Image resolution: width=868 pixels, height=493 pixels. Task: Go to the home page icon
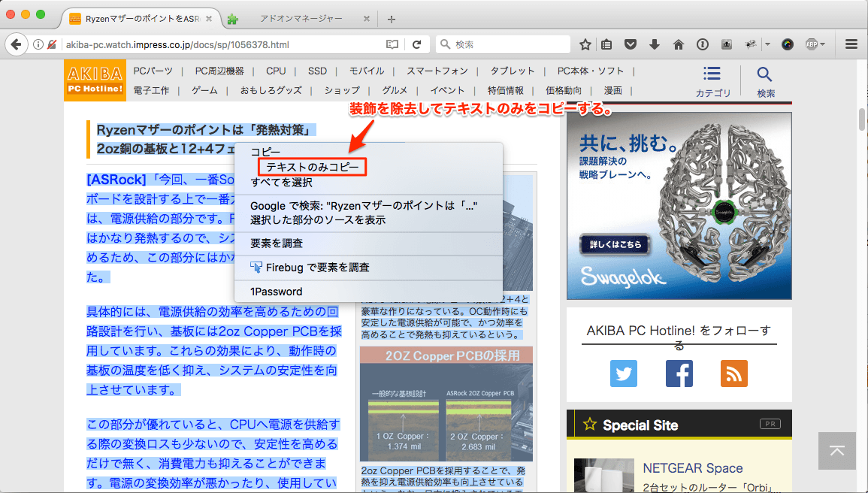(678, 44)
